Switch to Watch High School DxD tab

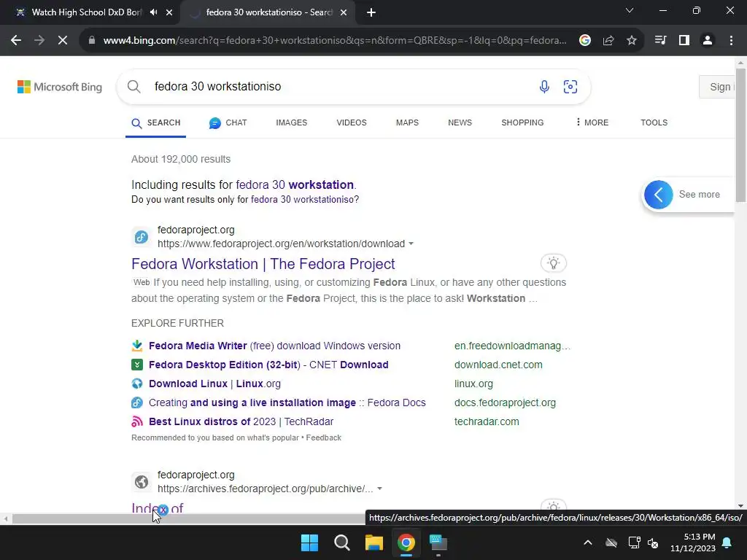[x=86, y=12]
